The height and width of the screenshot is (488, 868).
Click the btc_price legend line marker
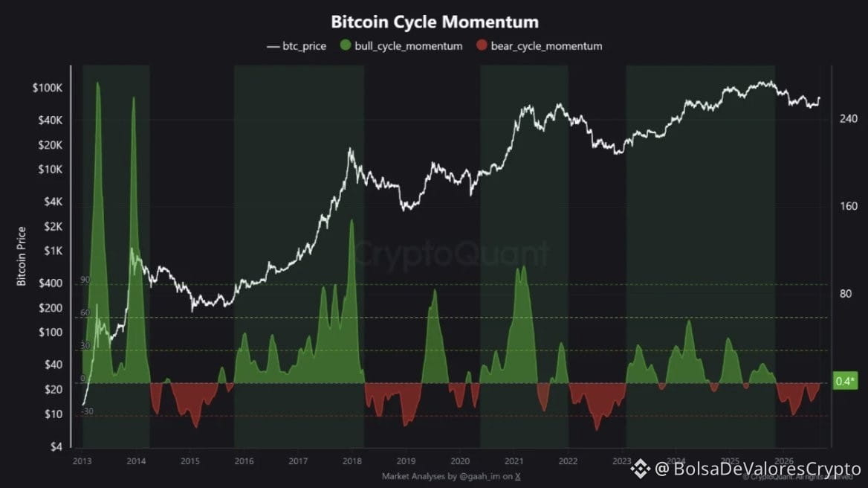tap(273, 47)
